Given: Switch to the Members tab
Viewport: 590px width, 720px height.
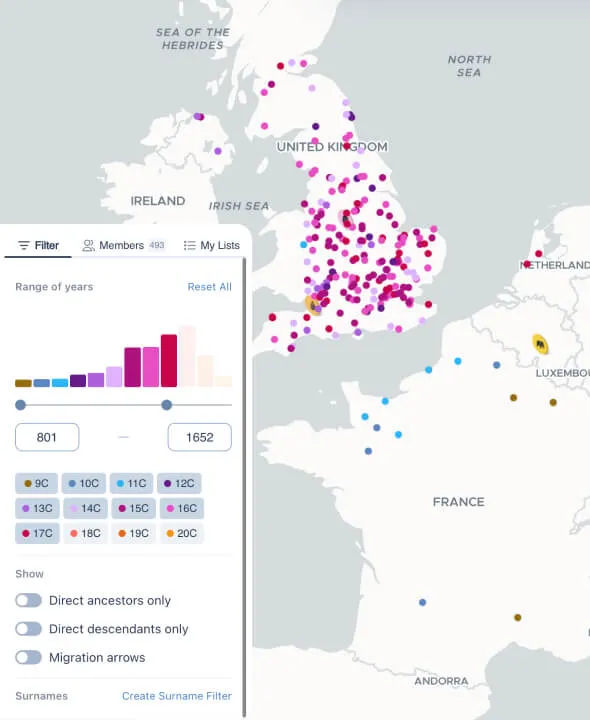Looking at the screenshot, I should click(123, 245).
